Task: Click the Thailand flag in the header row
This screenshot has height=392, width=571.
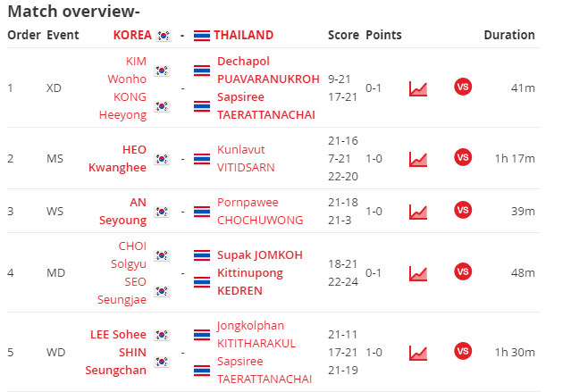Action: click(201, 36)
